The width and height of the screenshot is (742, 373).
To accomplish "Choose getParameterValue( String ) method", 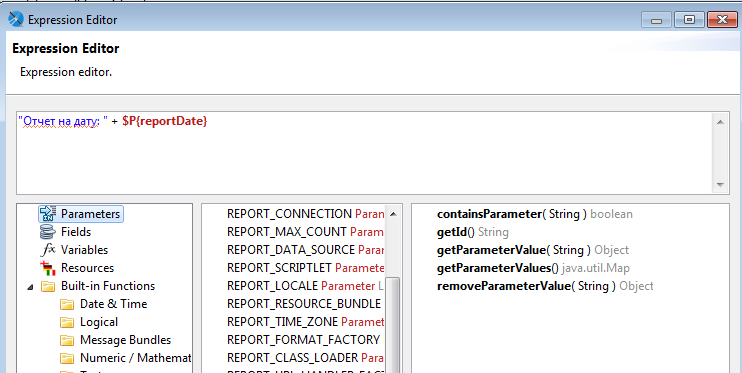I will (533, 250).
